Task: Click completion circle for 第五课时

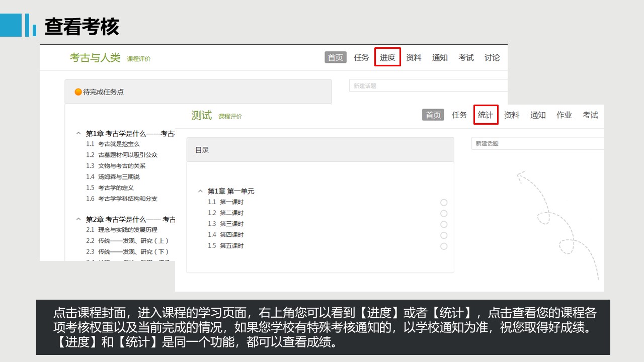Action: tap(444, 246)
